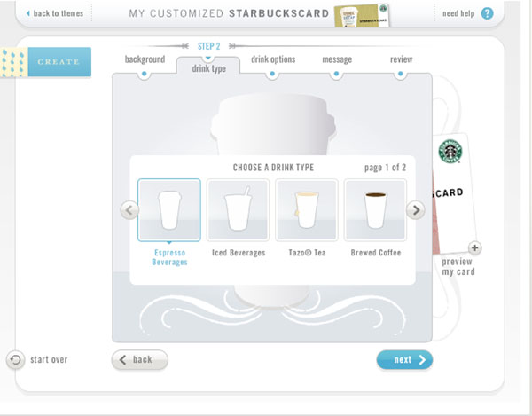Click the Brewed Coffee label

tap(376, 253)
